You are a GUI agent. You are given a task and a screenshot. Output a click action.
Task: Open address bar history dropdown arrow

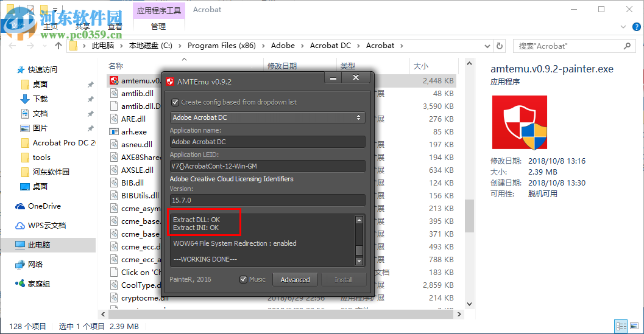(x=487, y=46)
